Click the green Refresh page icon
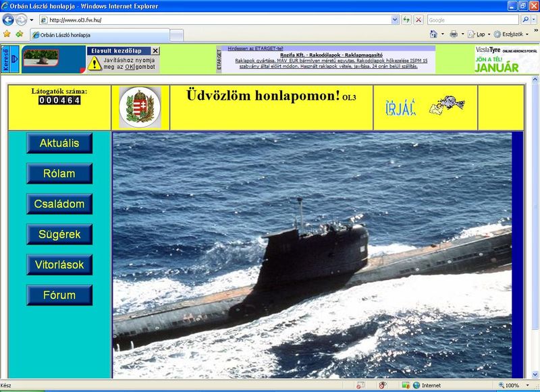The image size is (540, 392). (x=406, y=20)
